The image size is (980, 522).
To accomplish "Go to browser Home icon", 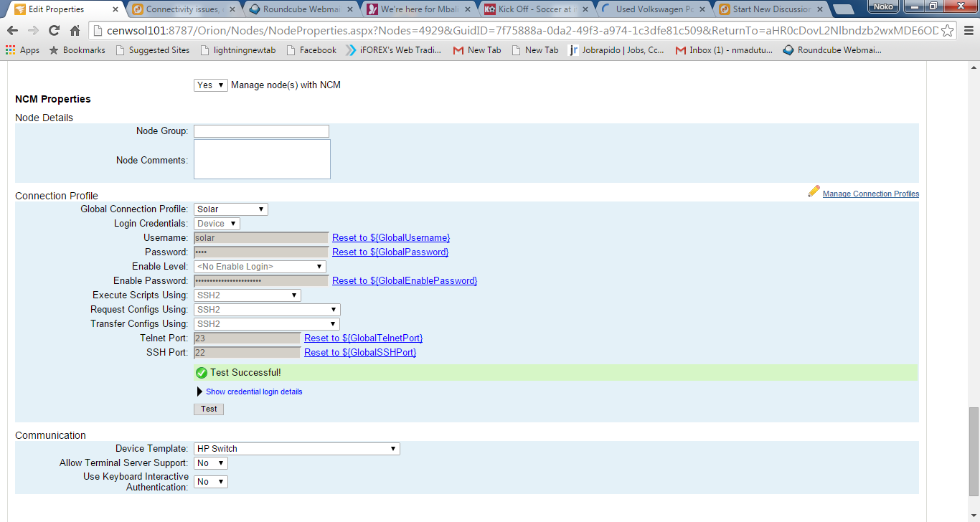I will pyautogui.click(x=75, y=31).
